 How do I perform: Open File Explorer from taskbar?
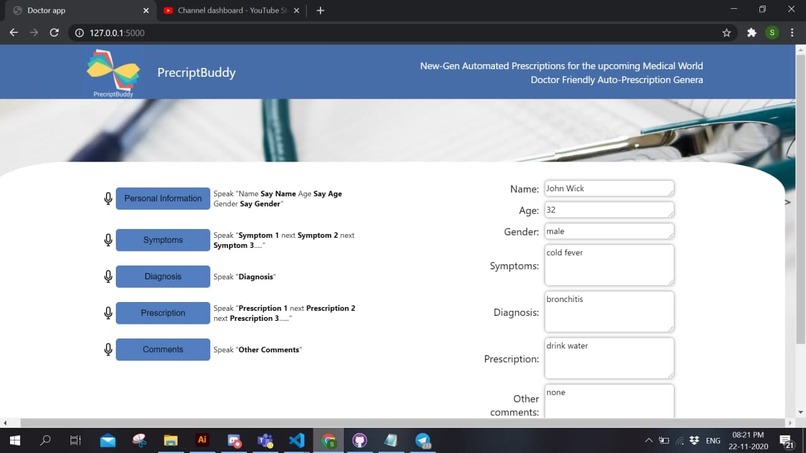[x=171, y=441]
